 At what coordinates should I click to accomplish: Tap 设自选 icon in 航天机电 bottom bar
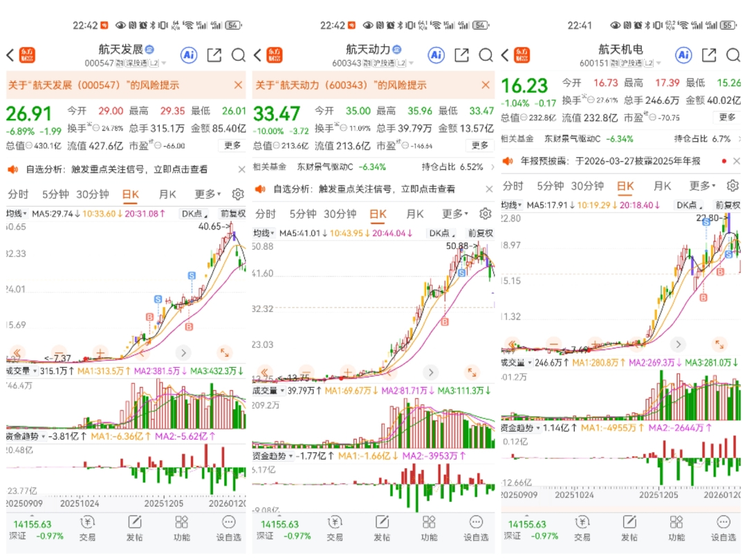click(x=723, y=529)
